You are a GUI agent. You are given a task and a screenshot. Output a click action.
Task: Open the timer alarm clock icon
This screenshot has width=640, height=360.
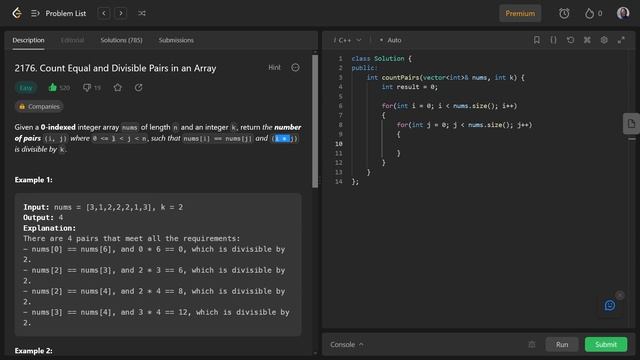click(x=564, y=13)
